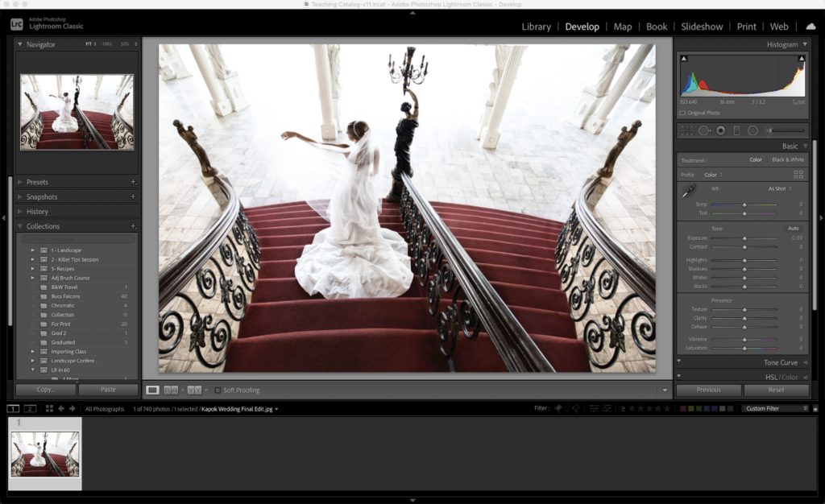Choose the Red Eye Correction tool
825x504 pixels.
tap(720, 130)
